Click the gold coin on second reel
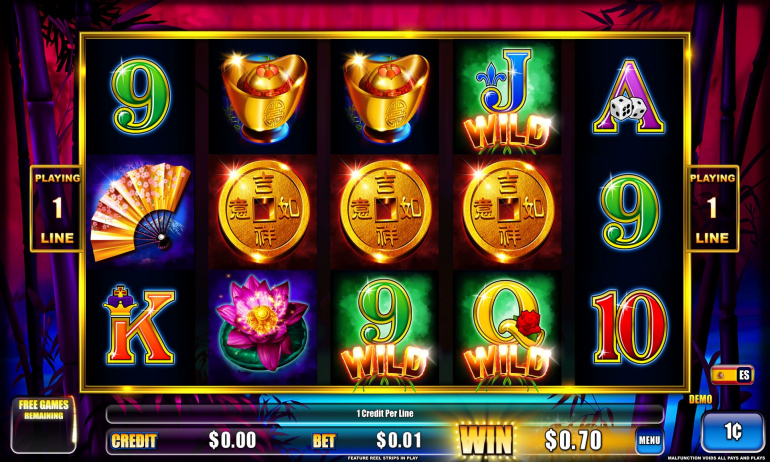The image size is (770, 462). [264, 212]
